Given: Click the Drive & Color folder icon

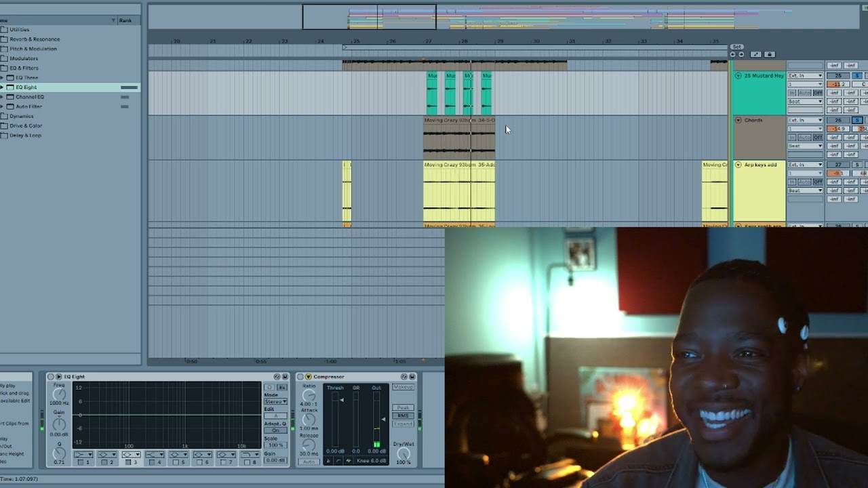Looking at the screenshot, I should (5, 125).
